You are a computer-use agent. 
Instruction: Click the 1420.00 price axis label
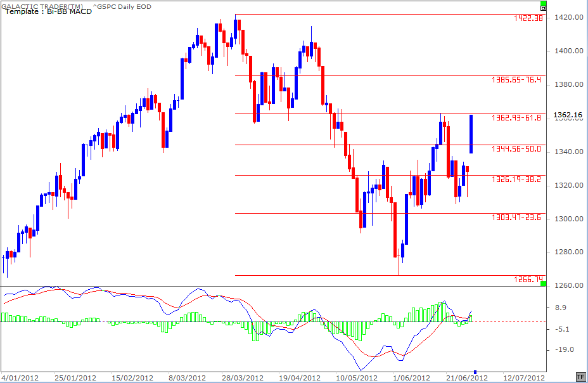[x=569, y=18]
